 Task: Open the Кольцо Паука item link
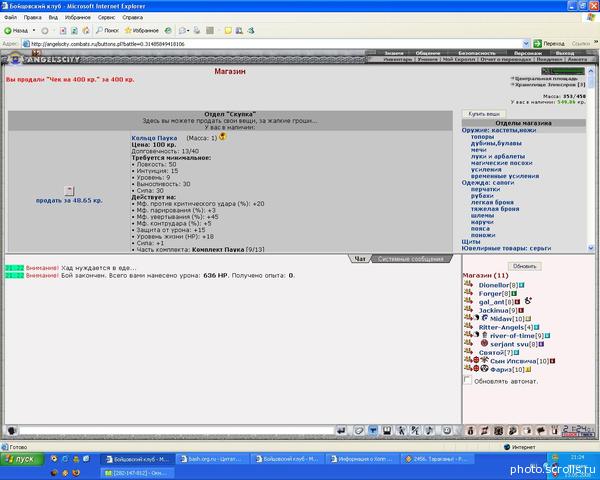click(x=154, y=138)
